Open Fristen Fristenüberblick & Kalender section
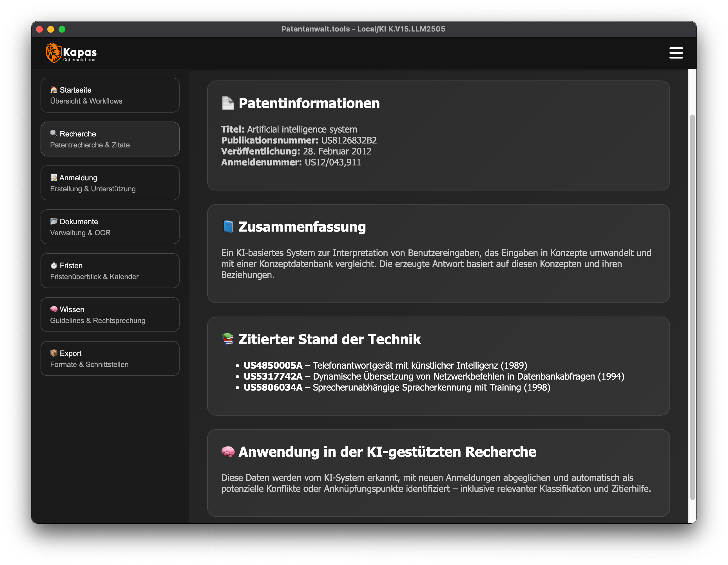Viewport: 728px width, 565px height. tap(110, 271)
